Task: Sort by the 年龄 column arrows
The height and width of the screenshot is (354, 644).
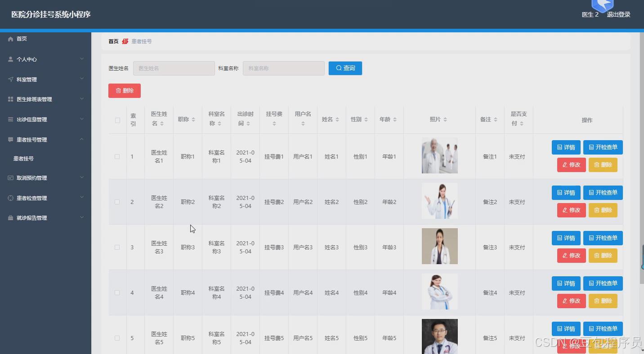Action: coord(395,119)
